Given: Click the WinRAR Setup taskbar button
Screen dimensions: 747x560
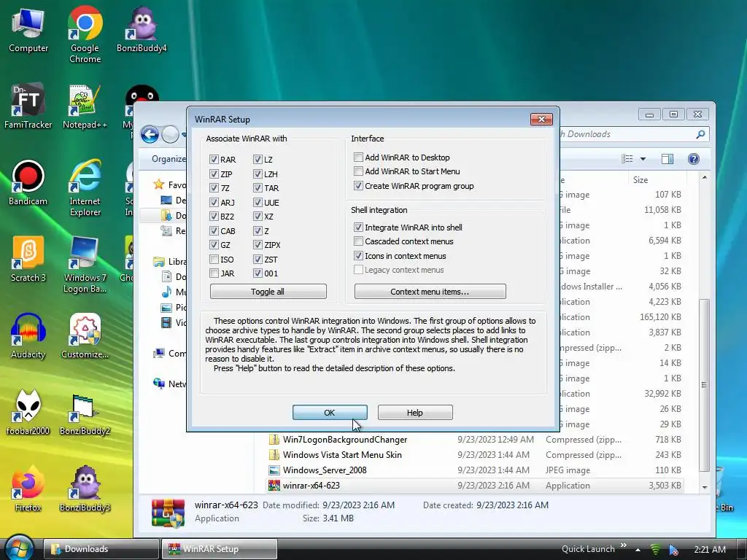Looking at the screenshot, I should pos(219,549).
